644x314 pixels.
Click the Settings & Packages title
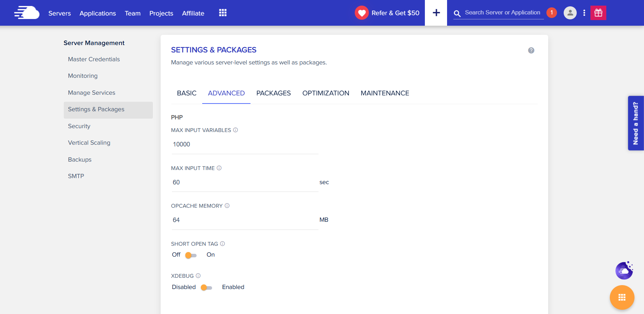coord(213,50)
